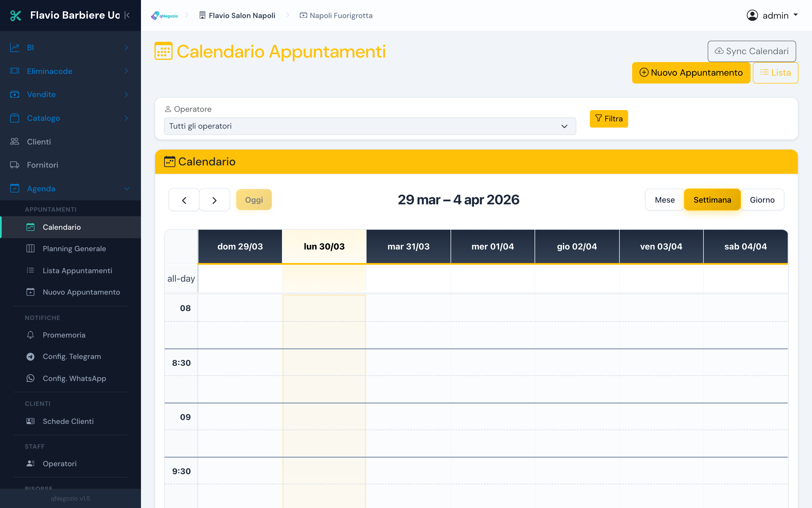This screenshot has height=508, width=812.
Task: Click the Napoli Fuorigrotta breadcrumb
Action: 336,16
